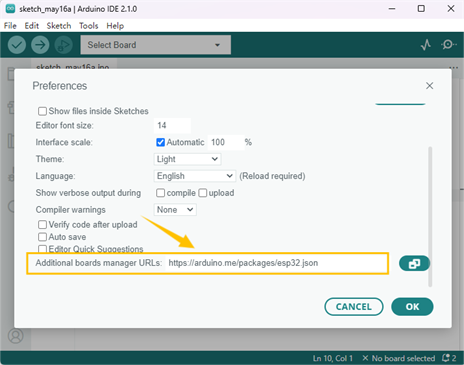Screen dimensions: 464x365
Task: Click the Additional boards manager URLs field
Action: click(x=277, y=263)
